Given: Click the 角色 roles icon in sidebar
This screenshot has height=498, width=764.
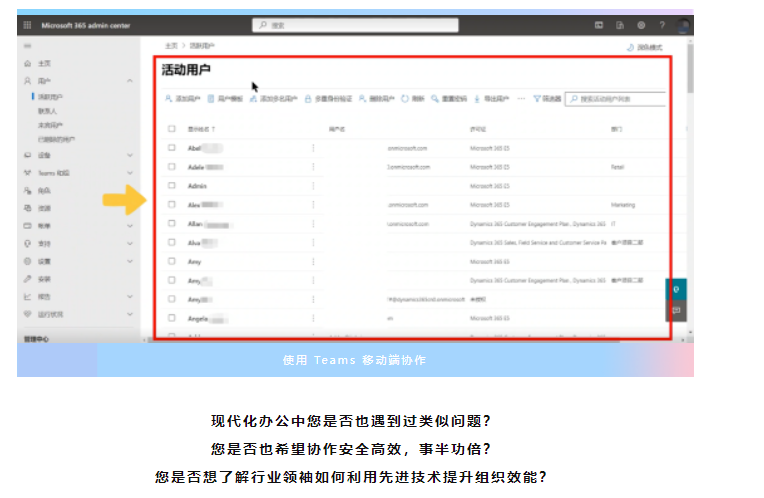Looking at the screenshot, I should pos(27,191).
